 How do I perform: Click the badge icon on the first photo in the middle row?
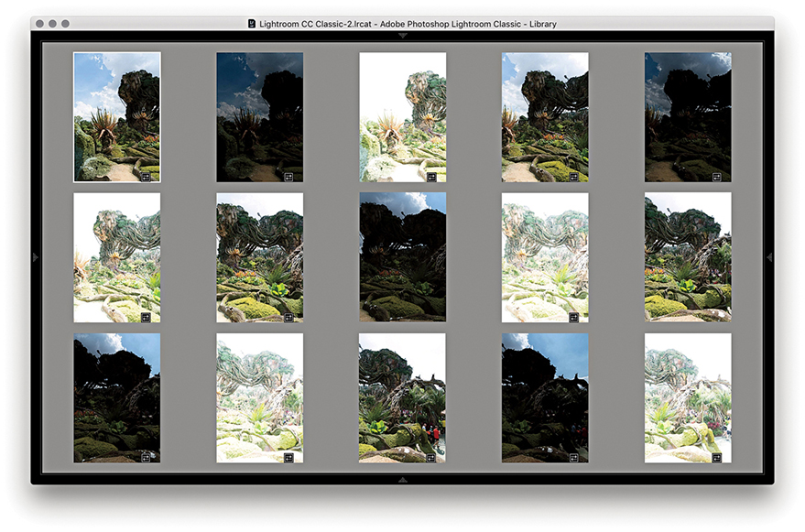(x=145, y=317)
